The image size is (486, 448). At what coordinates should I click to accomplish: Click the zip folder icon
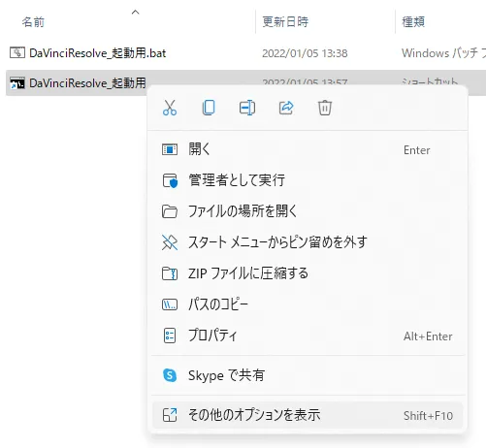tap(170, 273)
